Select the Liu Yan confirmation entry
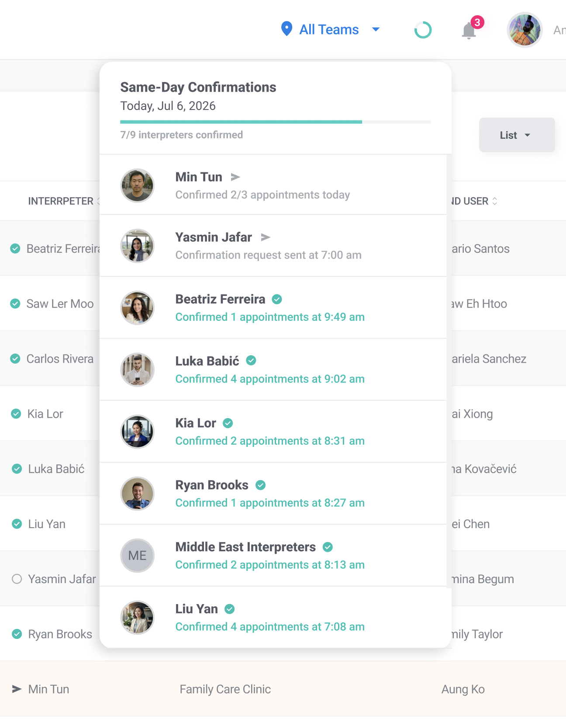The width and height of the screenshot is (566, 728). tap(197, 609)
